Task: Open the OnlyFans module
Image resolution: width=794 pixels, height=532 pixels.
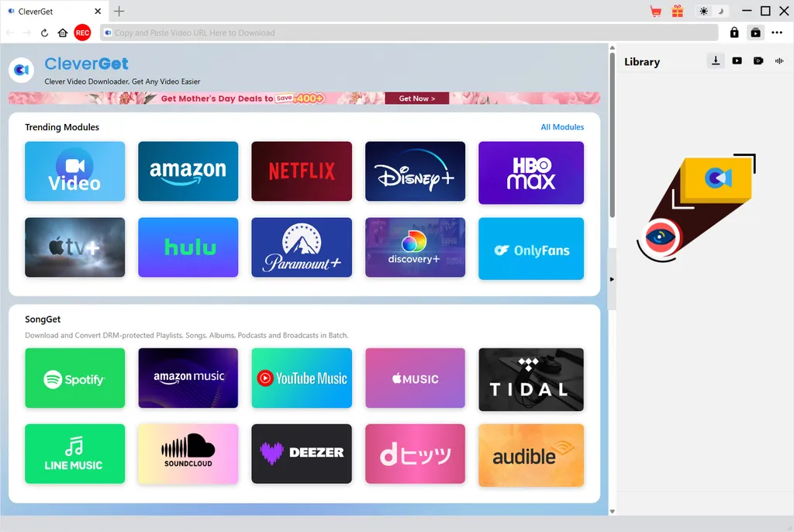Action: pos(531,249)
